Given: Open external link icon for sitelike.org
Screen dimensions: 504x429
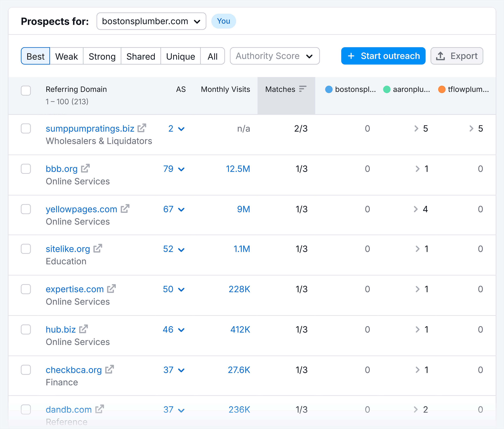Looking at the screenshot, I should coord(98,248).
